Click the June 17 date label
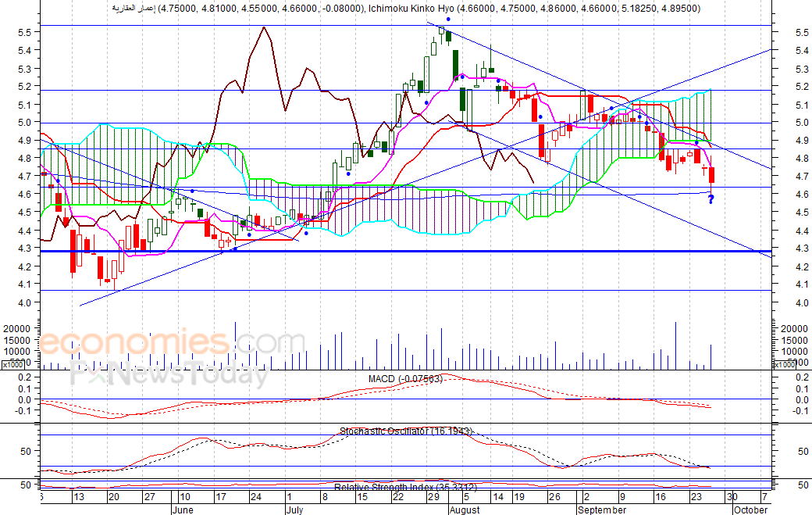The image size is (812, 515). click(221, 497)
